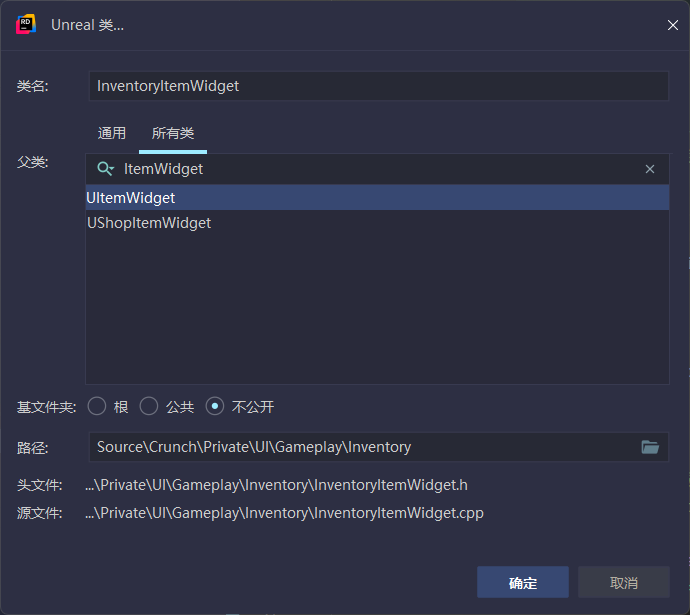
Task: Click the InventoryItemWidget.cpp source file path
Action: (x=284, y=513)
